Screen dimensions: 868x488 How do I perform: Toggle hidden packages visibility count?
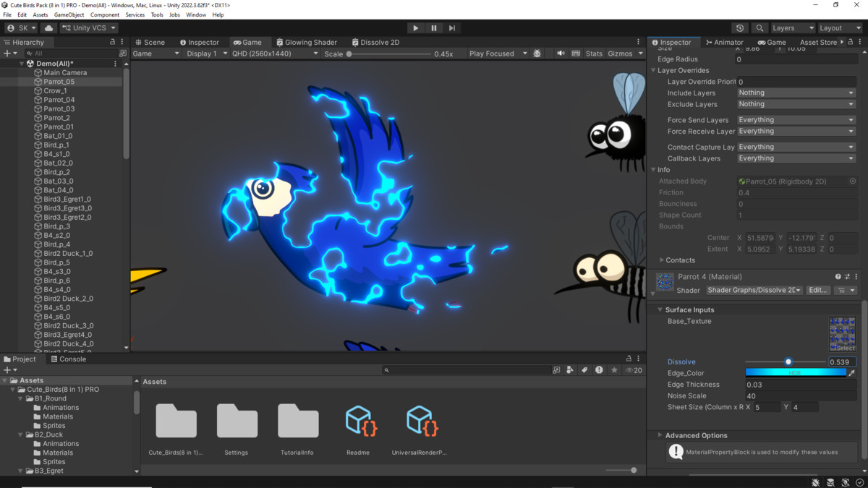point(634,370)
